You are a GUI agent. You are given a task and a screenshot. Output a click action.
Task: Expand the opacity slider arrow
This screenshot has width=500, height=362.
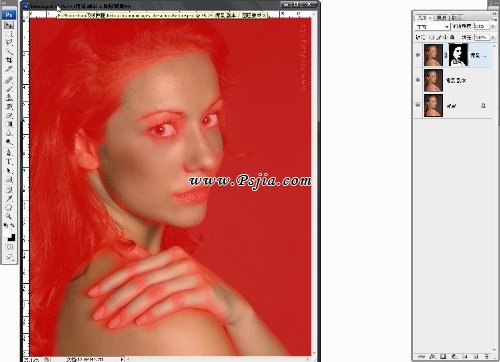492,26
